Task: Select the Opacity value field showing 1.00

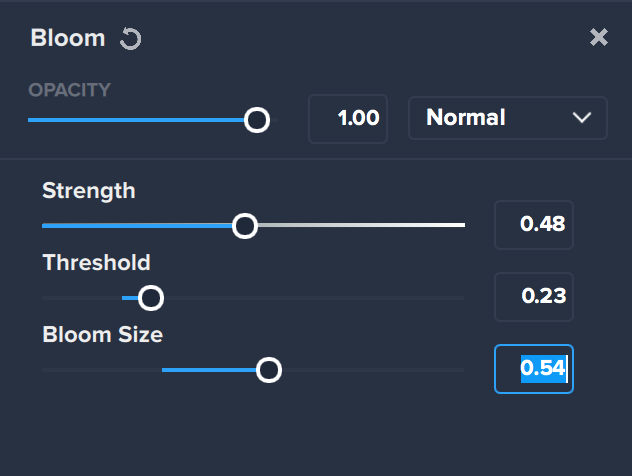Action: click(348, 119)
